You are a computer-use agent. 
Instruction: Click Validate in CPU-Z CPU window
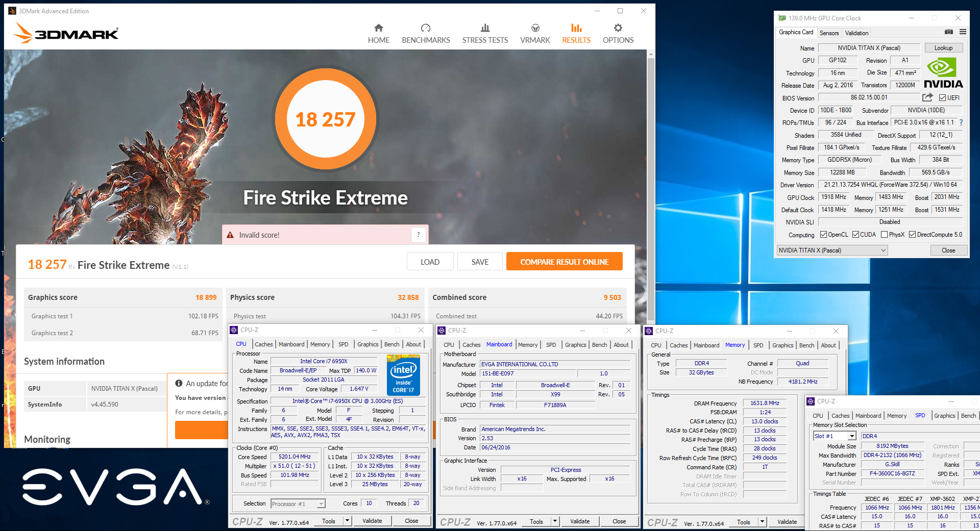(372, 521)
